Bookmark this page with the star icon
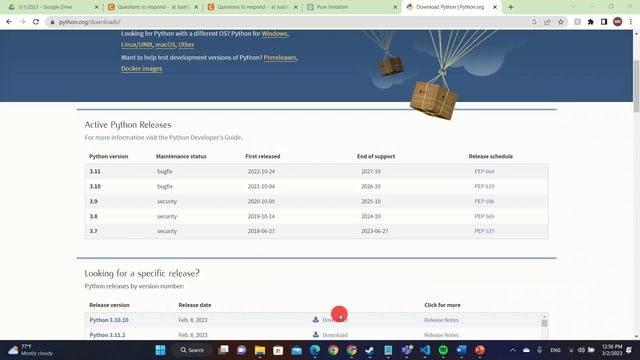This screenshot has height=360, width=640. [561, 22]
